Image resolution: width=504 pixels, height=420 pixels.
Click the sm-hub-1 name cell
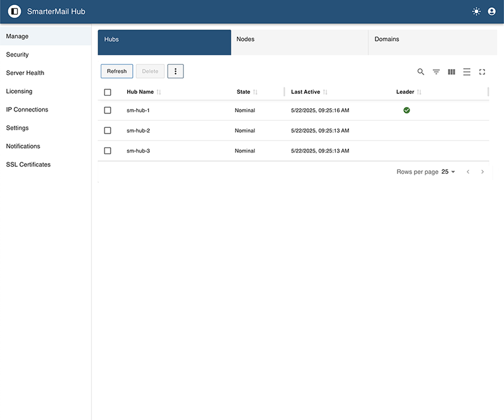click(x=138, y=110)
